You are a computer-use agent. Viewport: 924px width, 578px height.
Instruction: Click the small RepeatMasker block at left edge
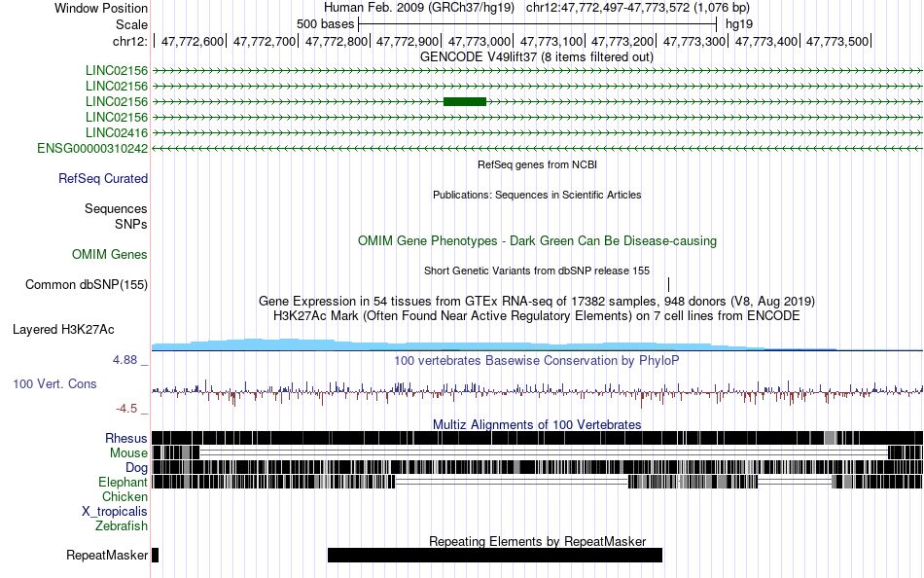coord(155,555)
